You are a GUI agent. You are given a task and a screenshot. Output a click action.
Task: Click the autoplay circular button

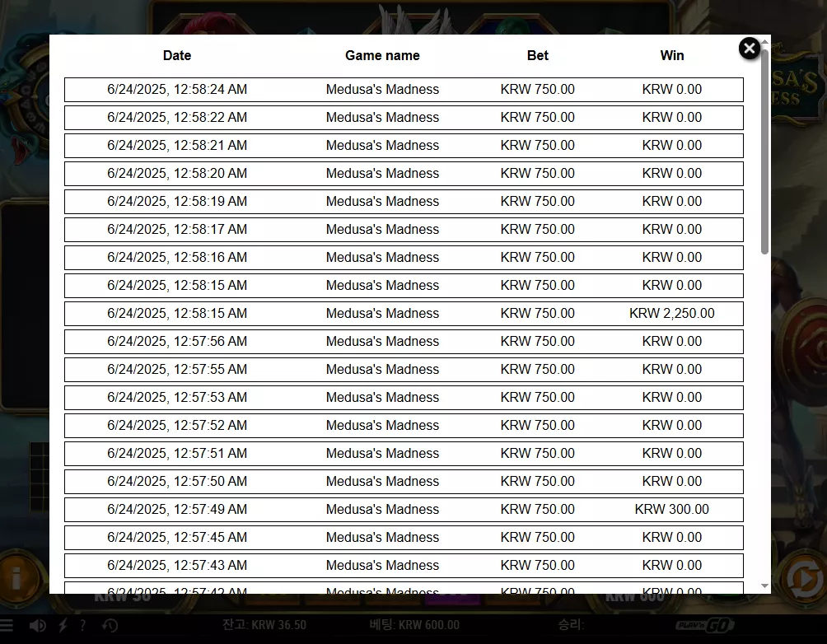[804, 581]
